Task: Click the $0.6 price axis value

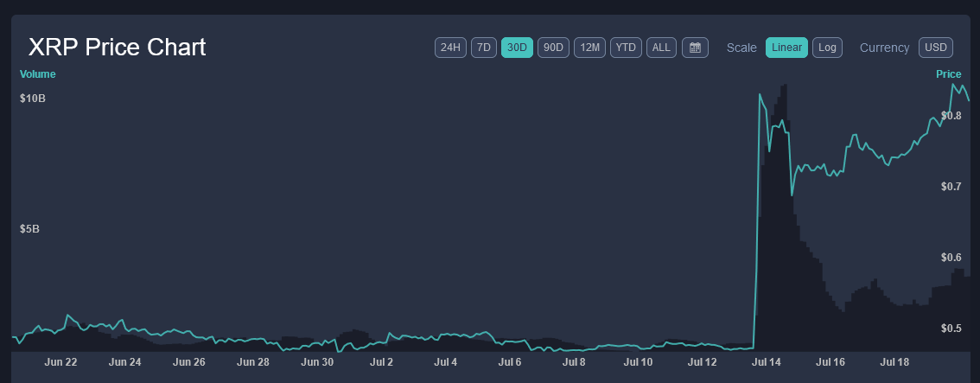Action: [x=951, y=258]
